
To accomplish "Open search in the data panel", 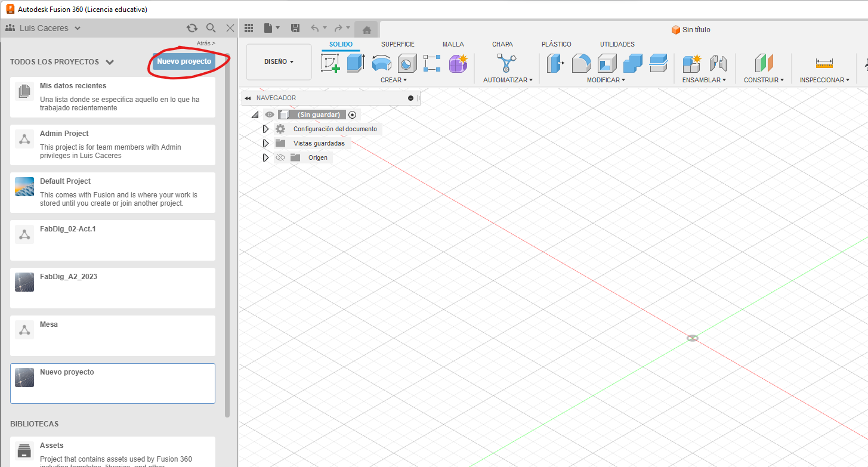I will pos(211,28).
